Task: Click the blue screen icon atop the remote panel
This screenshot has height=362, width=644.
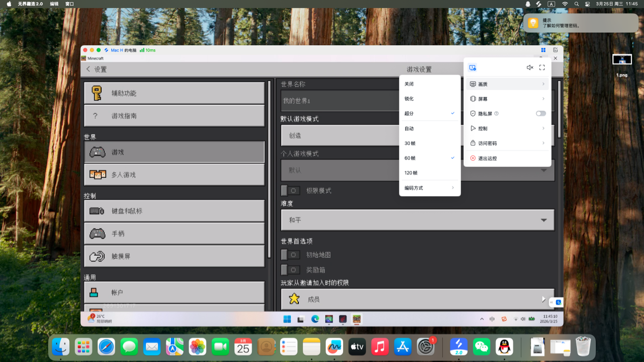Action: [473, 67]
